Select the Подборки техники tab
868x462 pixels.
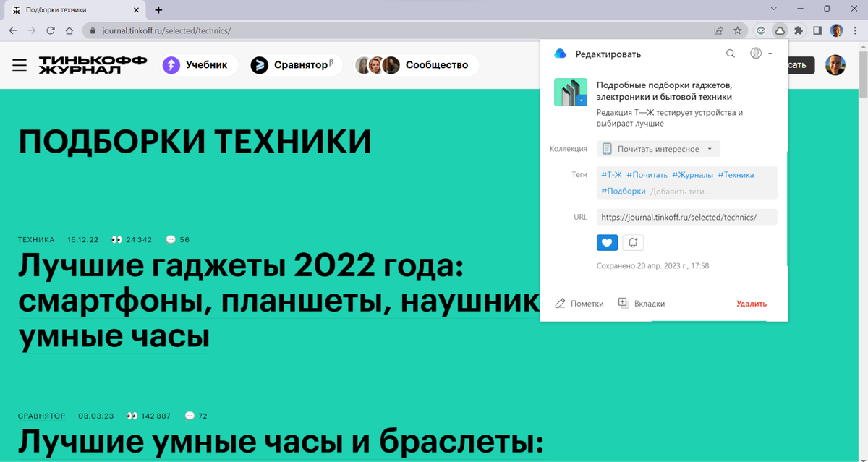[76, 10]
